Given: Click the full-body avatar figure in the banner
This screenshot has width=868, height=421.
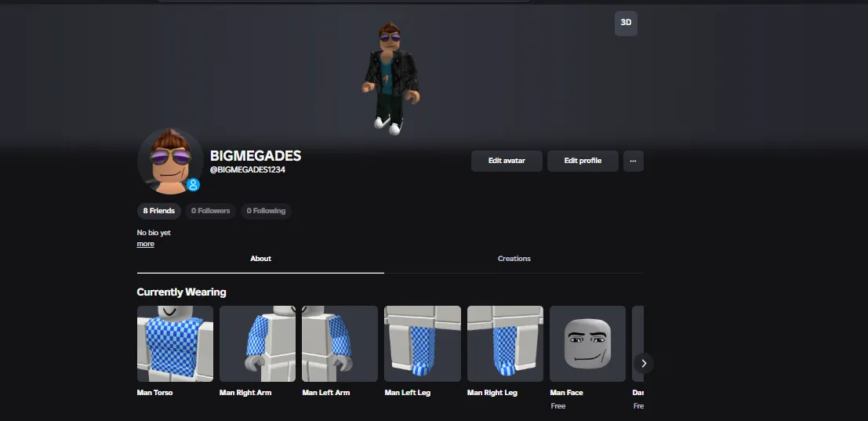Looking at the screenshot, I should point(390,78).
